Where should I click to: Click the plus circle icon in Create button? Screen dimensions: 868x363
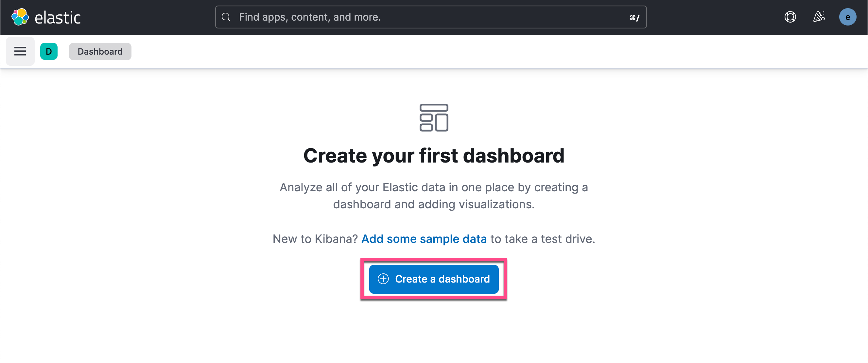[x=383, y=279]
